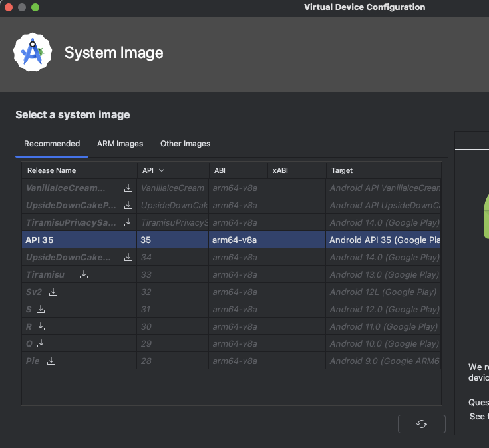Click Android 9.0 (Google ARM64) target cell
The image size is (489, 448).
point(384,361)
